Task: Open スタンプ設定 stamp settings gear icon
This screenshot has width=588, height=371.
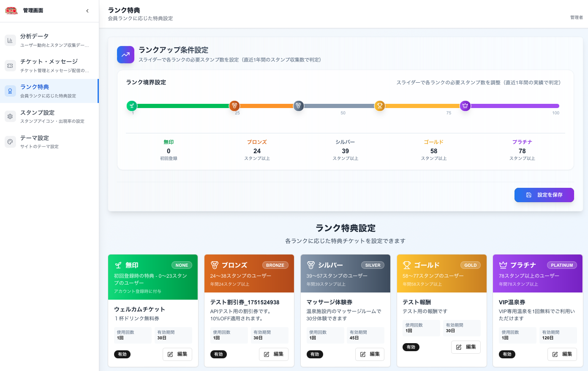Action: click(10, 116)
